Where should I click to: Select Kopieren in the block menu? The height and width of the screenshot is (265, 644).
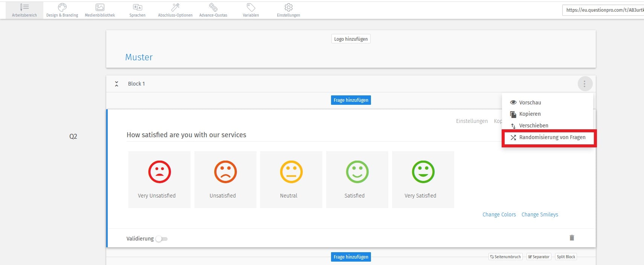[x=530, y=114]
